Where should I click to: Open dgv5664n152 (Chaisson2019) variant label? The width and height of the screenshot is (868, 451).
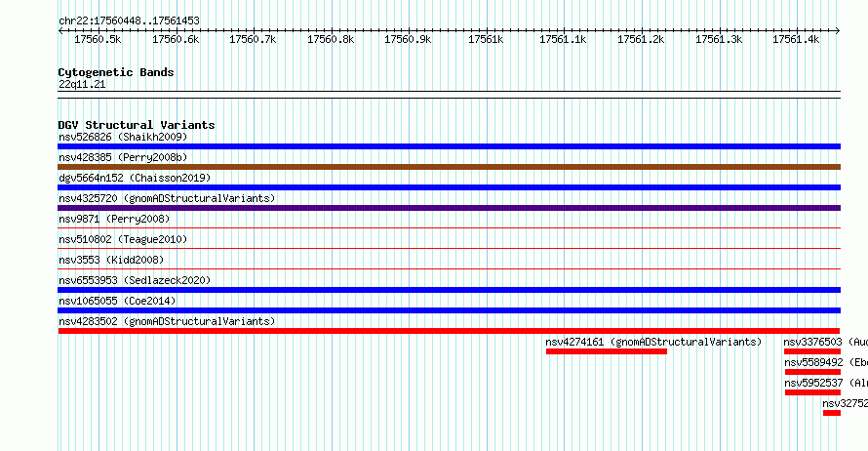135,178
